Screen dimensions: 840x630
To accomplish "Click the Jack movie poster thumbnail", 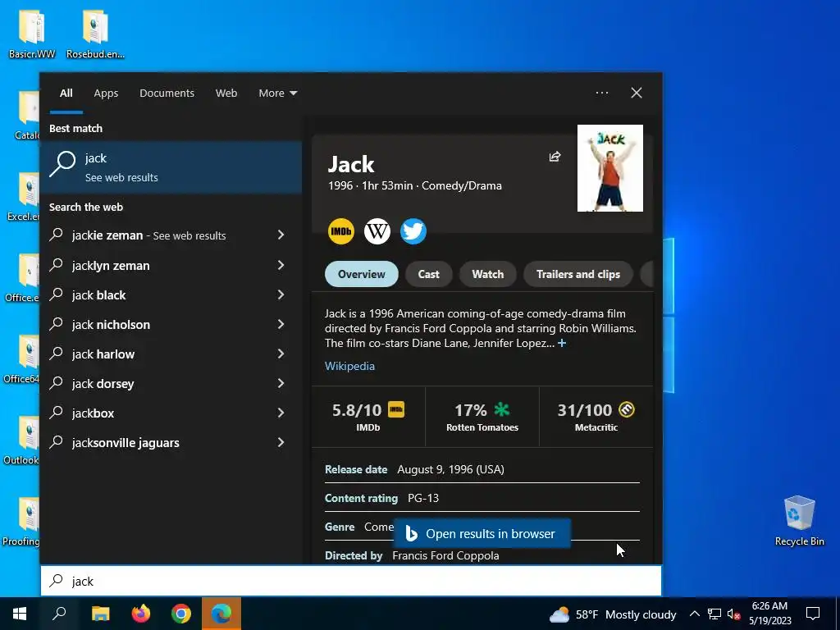I will pos(610,168).
